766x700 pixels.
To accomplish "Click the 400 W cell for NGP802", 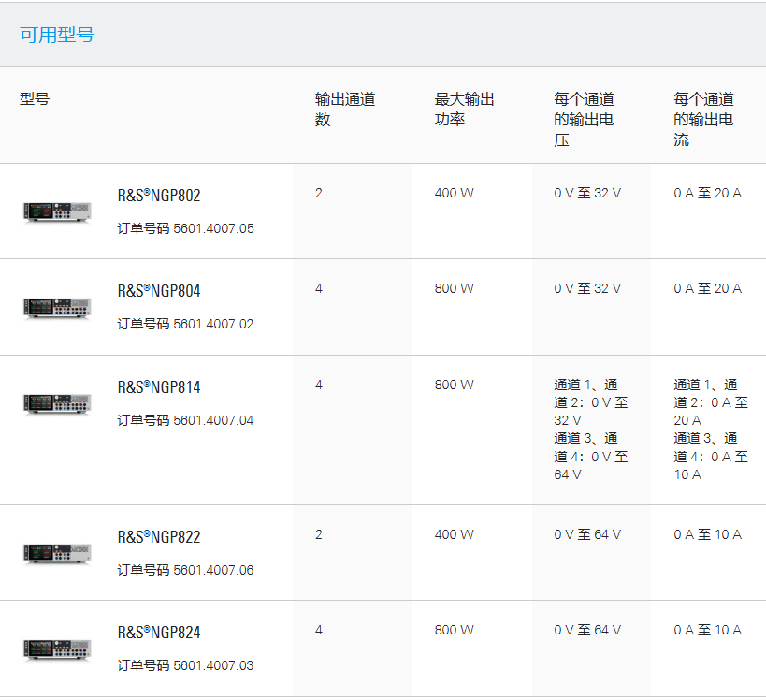I will click(454, 193).
